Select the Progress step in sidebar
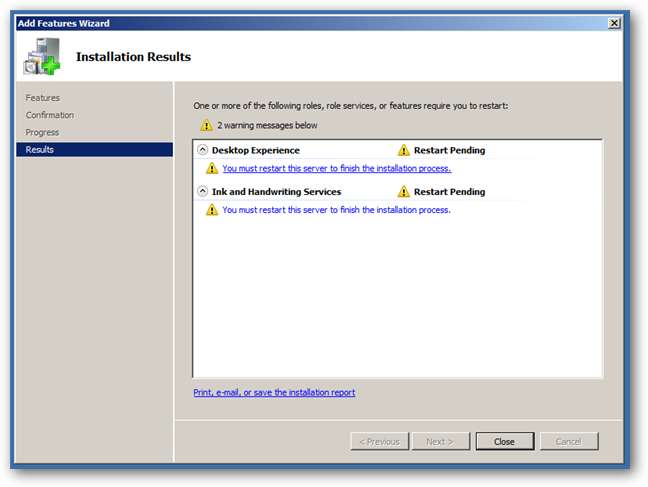The image size is (648, 487). click(42, 133)
